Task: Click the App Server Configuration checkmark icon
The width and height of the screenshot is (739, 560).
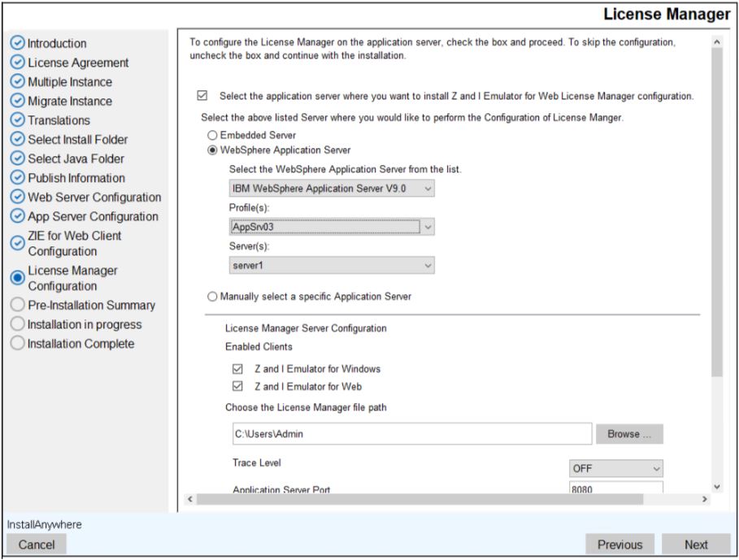Action: pyautogui.click(x=17, y=216)
